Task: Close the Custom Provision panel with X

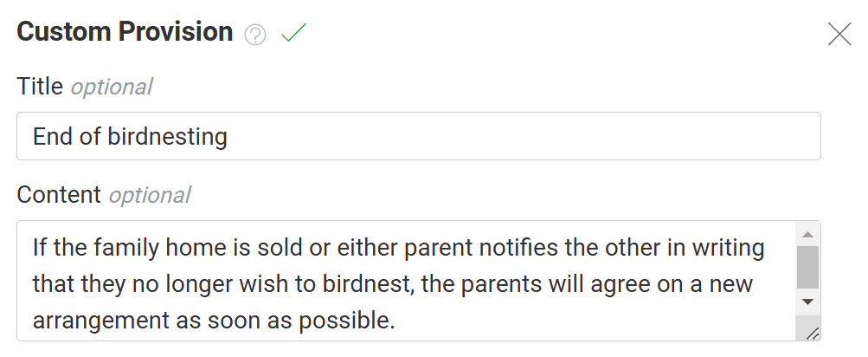Action: click(x=839, y=35)
